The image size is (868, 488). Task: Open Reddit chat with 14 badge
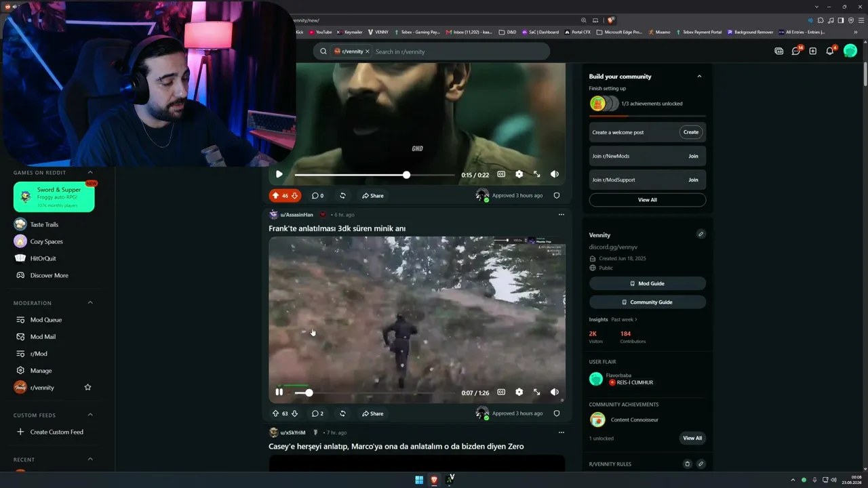(796, 52)
